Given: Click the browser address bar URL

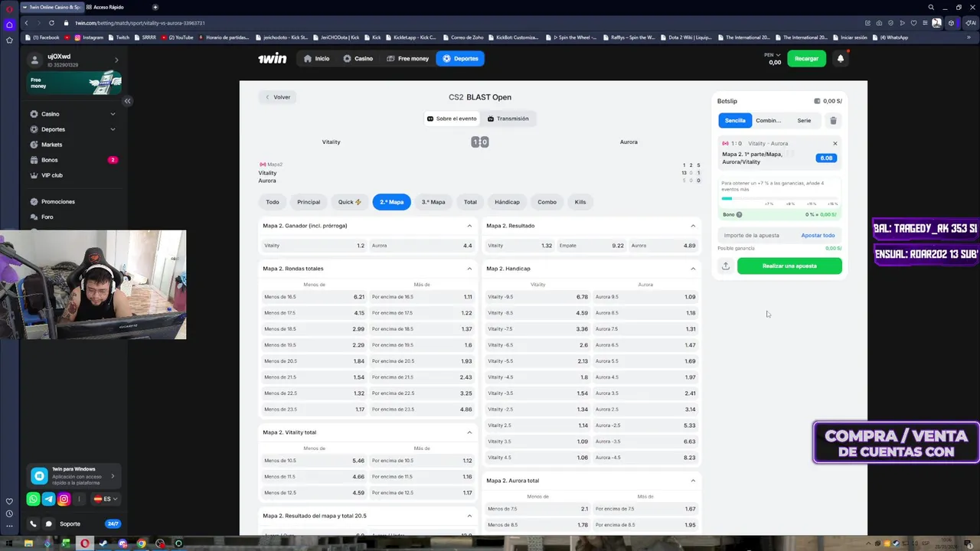Looking at the screenshot, I should tap(140, 23).
